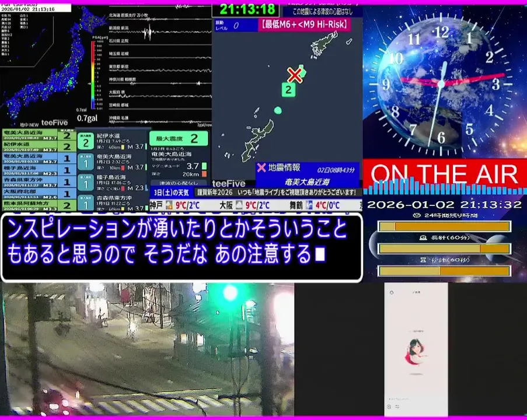Viewport: 527px width, 420px height.
Task: Click the 舞鶴 weather icon
Action: (309, 205)
